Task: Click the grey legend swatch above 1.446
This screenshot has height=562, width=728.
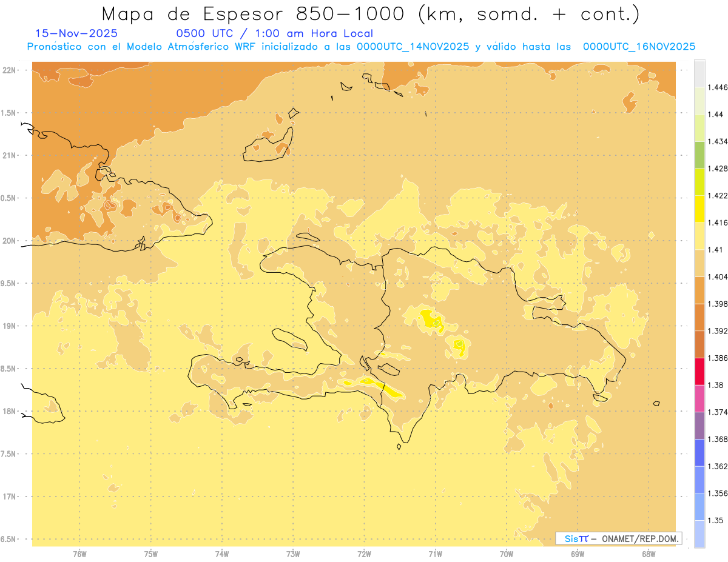Action: pos(699,73)
